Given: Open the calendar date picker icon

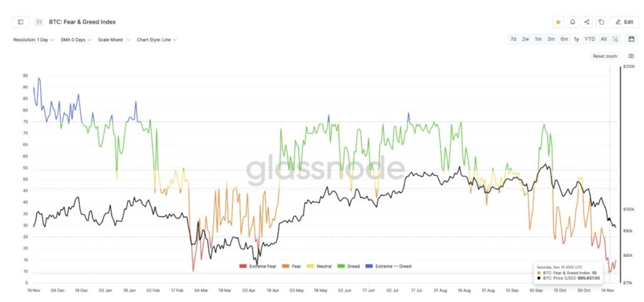Looking at the screenshot, I should tap(631, 39).
